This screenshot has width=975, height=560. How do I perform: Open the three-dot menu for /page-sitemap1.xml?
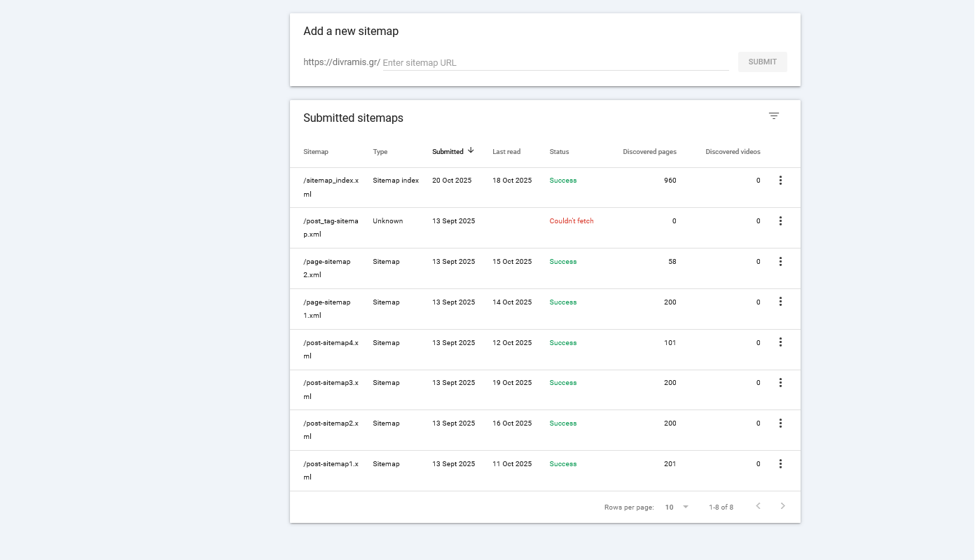point(780,302)
